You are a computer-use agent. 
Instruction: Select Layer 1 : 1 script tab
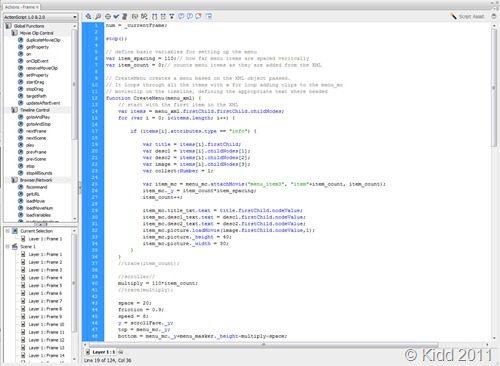100,352
